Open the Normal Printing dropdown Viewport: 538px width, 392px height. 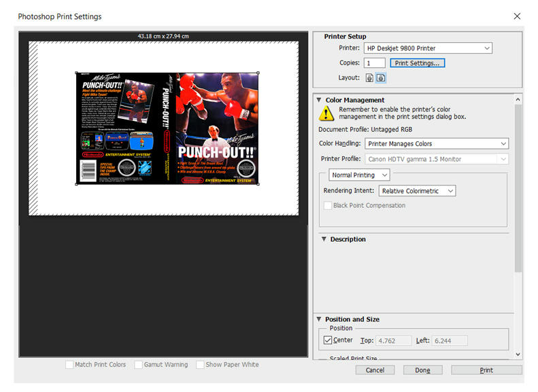tap(360, 175)
